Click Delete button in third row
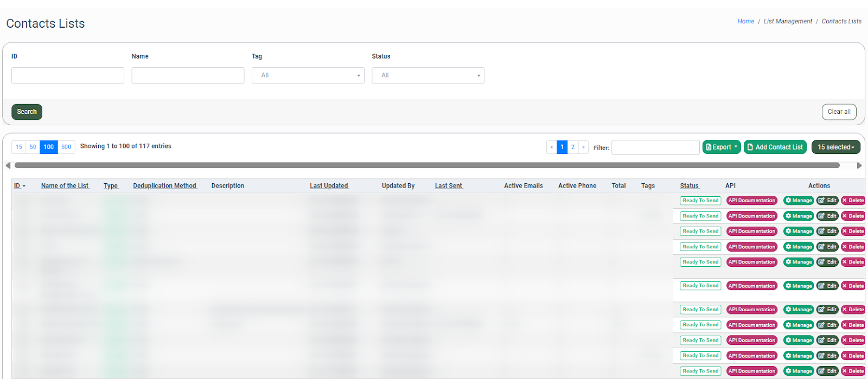This screenshot has width=868, height=379. (x=853, y=232)
